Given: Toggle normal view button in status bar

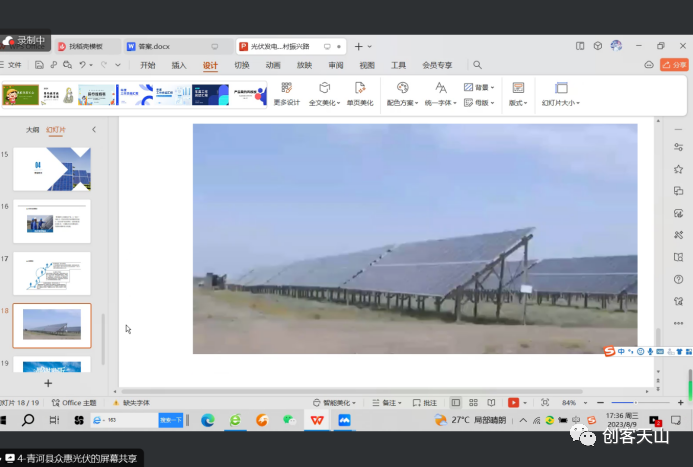Looking at the screenshot, I should pyautogui.click(x=456, y=402).
